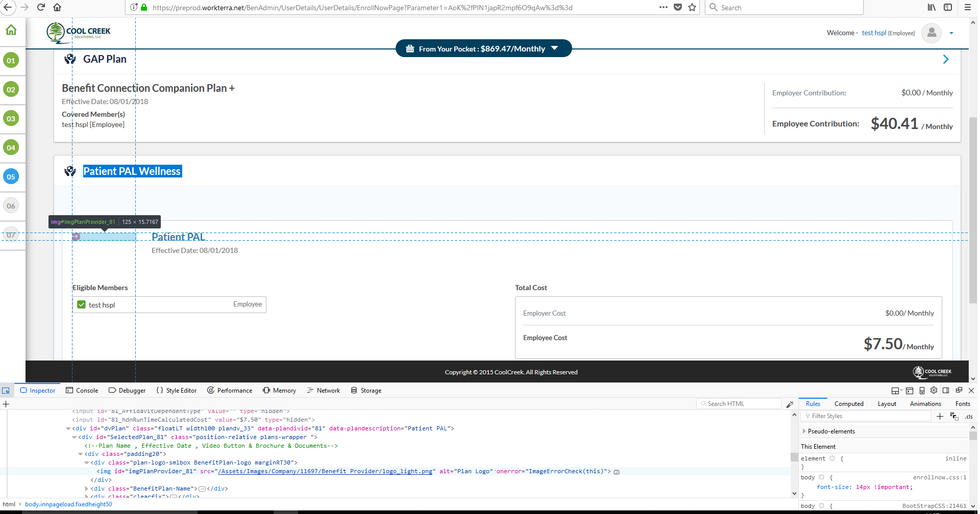Screen dimensions: 980x514
Task: Toggle split console icon in devtools
Action: pyautogui.click(x=910, y=391)
